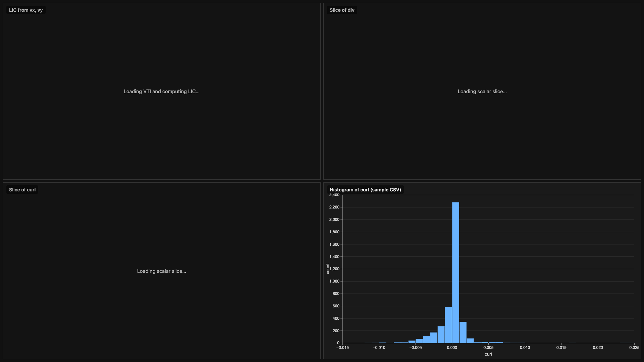The image size is (644, 362).
Task: Click the 'curl' x-axis label
Action: 488,354
